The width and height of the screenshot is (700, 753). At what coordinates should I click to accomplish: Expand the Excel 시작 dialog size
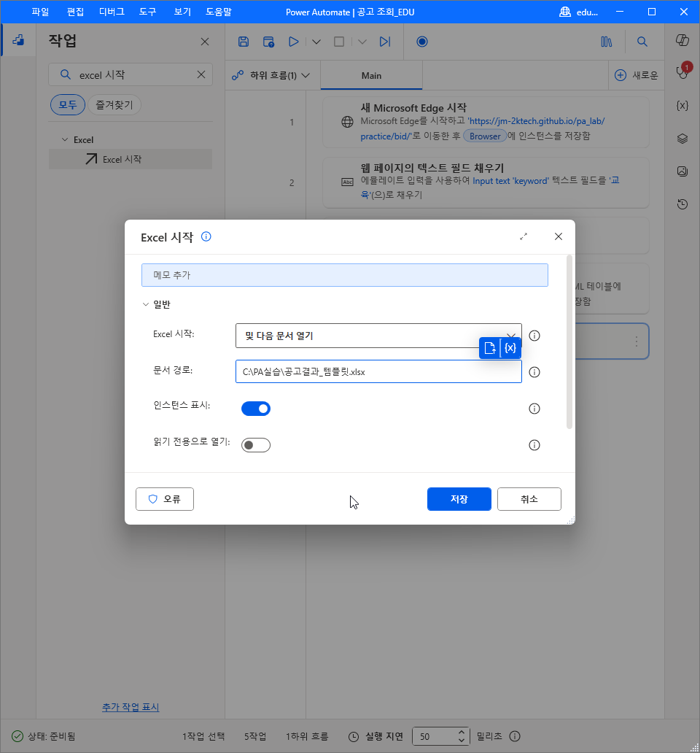[524, 236]
